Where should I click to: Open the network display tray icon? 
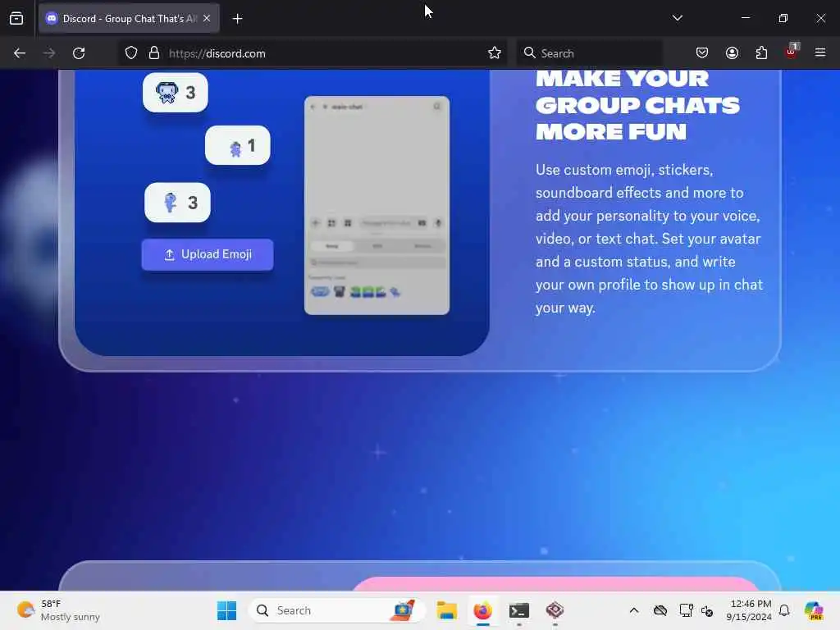[686, 610]
